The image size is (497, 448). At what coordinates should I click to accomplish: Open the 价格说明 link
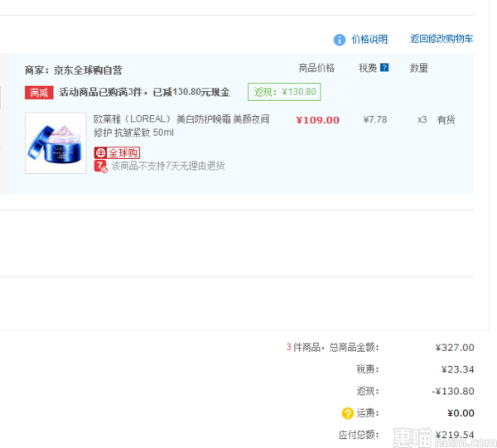pos(369,39)
